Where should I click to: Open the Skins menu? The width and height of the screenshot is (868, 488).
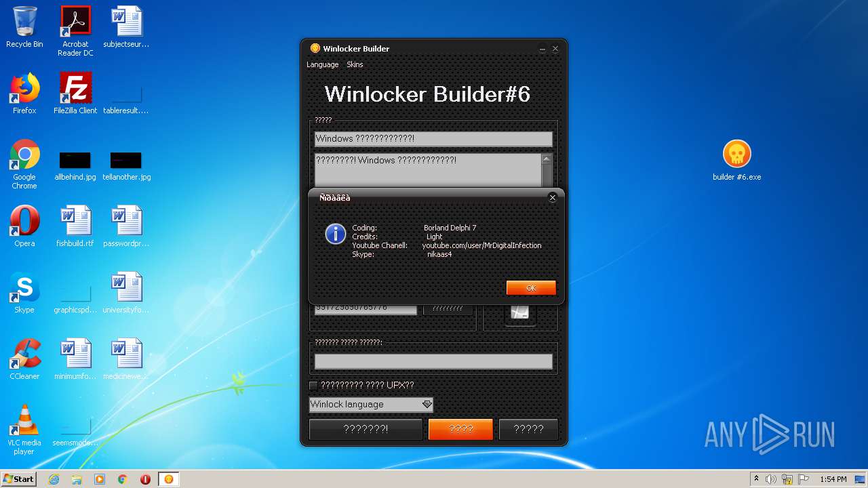[x=355, y=64]
